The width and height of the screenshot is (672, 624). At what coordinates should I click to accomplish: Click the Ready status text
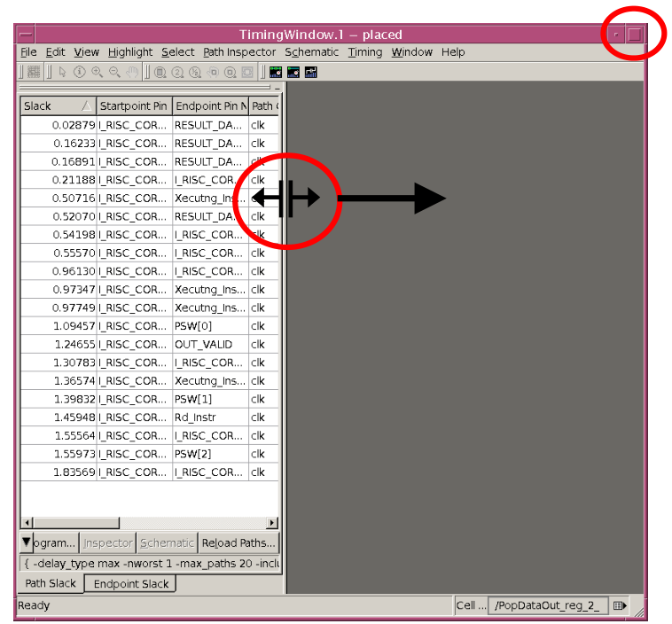point(34,605)
